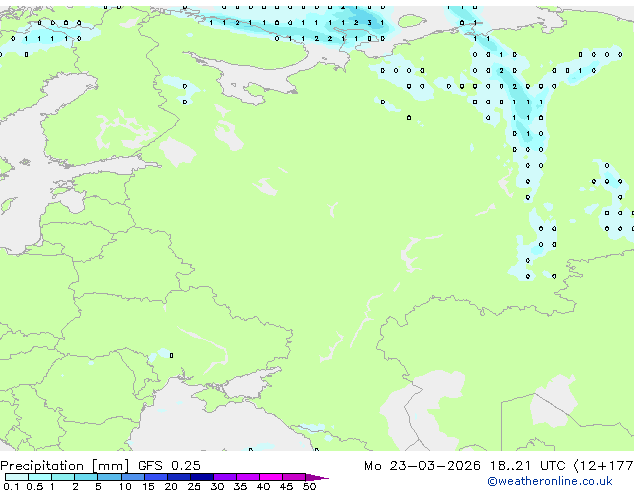Select the 35–40 mm legend swatch
Image resolution: width=634 pixels, height=490 pixels.
pyautogui.click(x=248, y=477)
